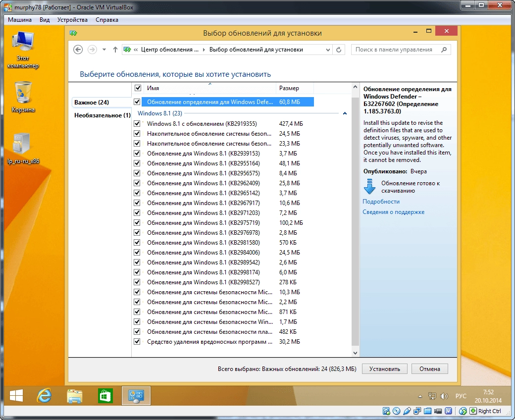Image resolution: width=515 pixels, height=420 pixels.
Task: Click the search magnifier icon
Action: 444,50
